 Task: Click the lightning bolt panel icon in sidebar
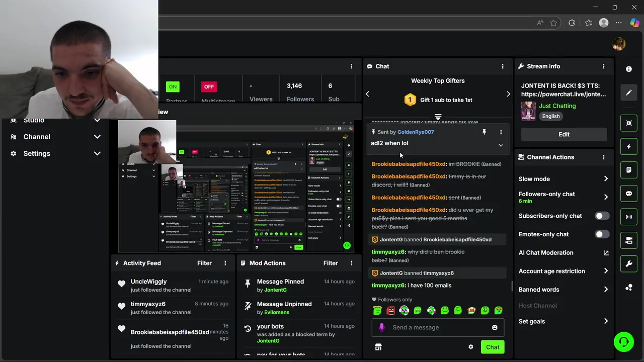[629, 147]
